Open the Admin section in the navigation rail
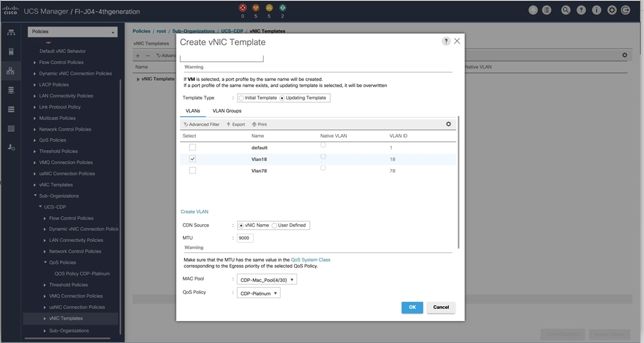 click(11, 147)
